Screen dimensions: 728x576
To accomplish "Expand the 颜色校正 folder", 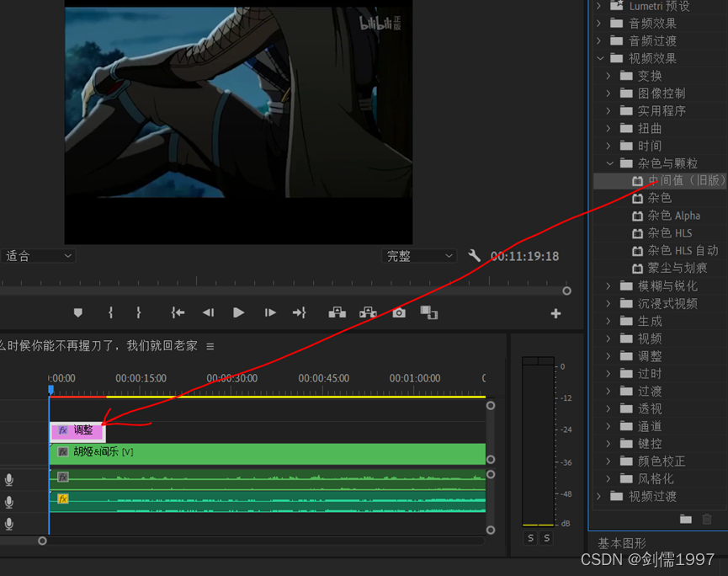I will coord(608,461).
